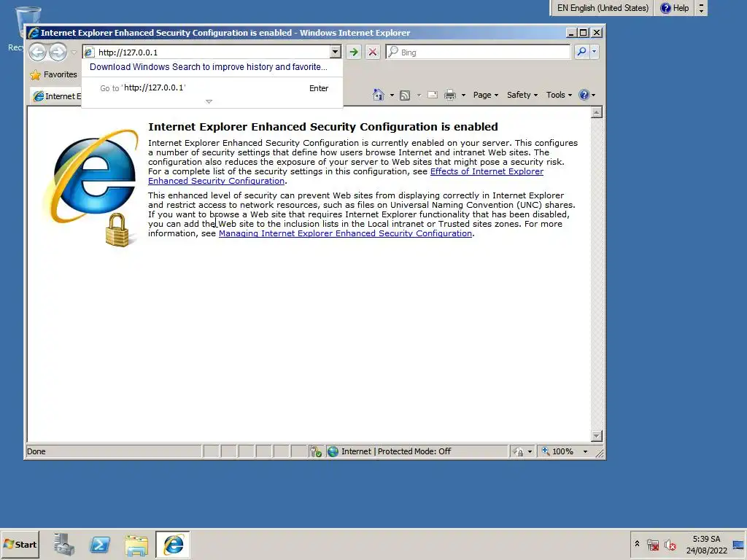Viewport: 747px width, 560px height.
Task: Open the status bar privacy lock dropdown arrow
Action: (x=530, y=451)
